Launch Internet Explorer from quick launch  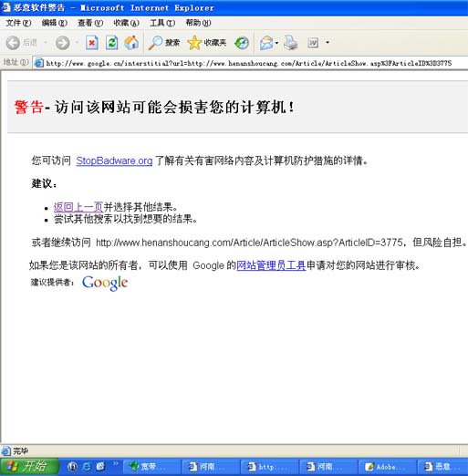[x=87, y=467]
